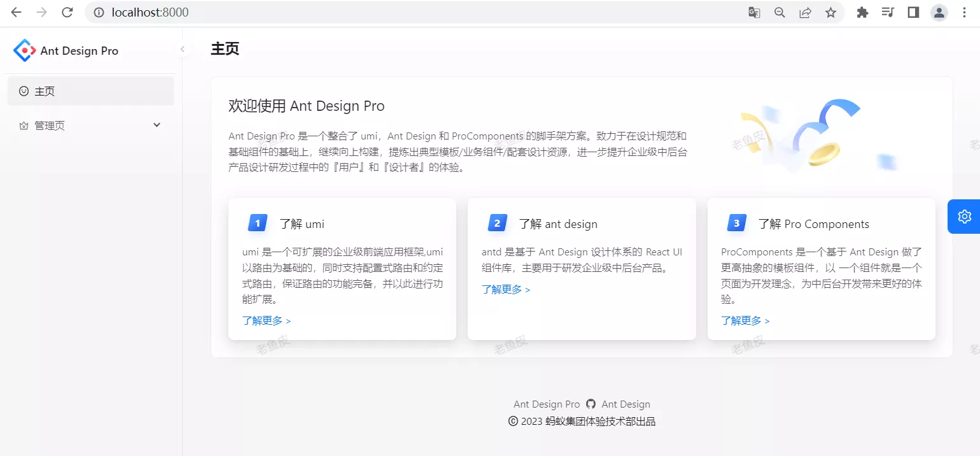The height and width of the screenshot is (456, 980).
Task: Click the 管理页 chevron arrow
Action: 157,125
